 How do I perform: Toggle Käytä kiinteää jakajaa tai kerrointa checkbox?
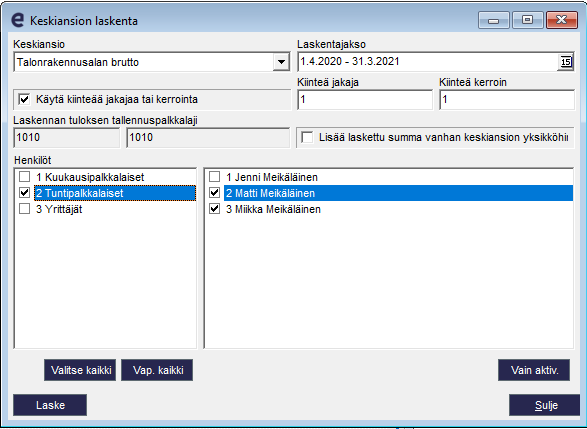[x=24, y=100]
